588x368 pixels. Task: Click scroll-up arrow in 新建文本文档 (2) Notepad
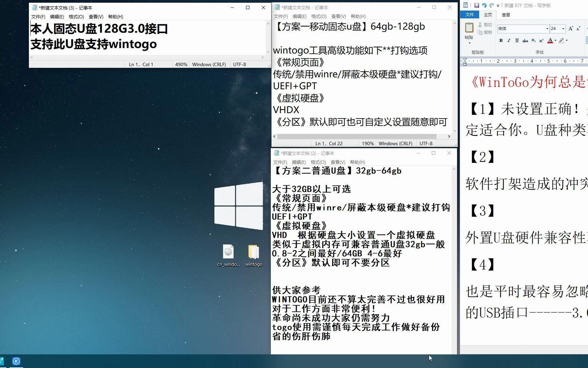pos(454,169)
